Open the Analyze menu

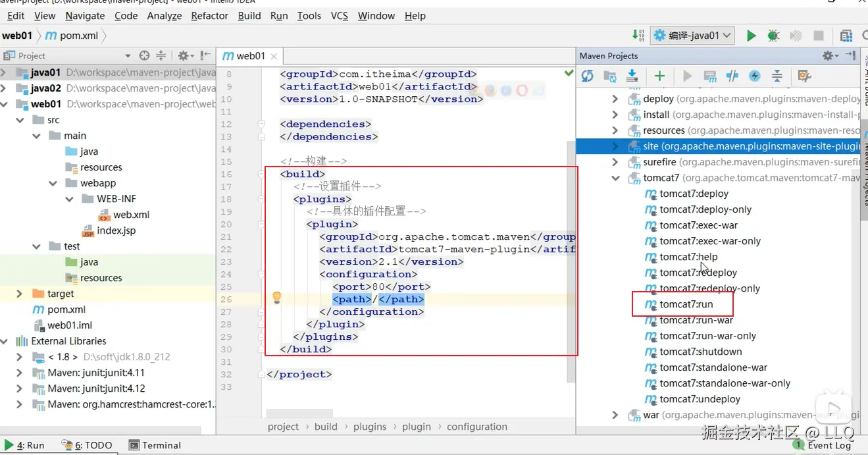click(x=165, y=15)
